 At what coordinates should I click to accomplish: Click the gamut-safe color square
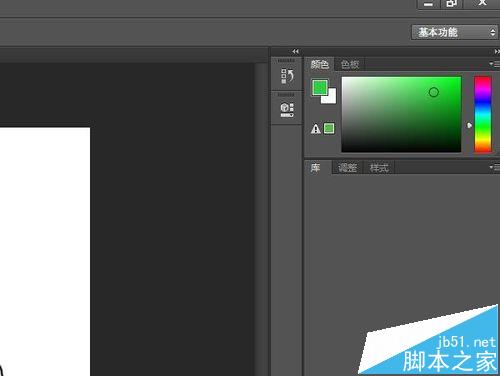[x=329, y=128]
